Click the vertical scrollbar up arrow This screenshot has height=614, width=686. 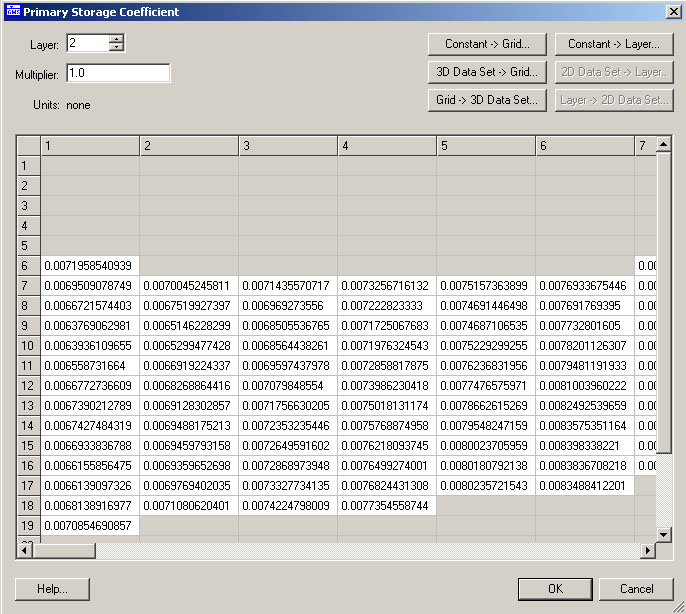(x=664, y=144)
